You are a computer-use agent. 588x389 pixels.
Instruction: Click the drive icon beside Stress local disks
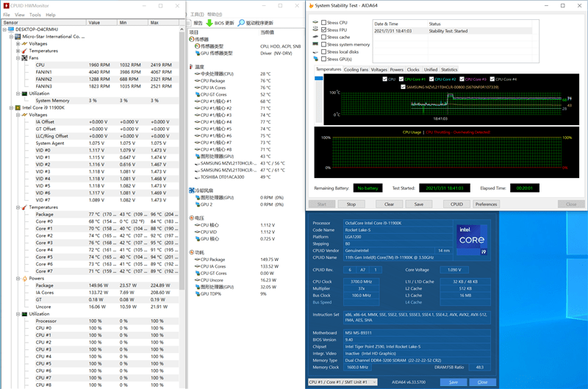coord(315,51)
